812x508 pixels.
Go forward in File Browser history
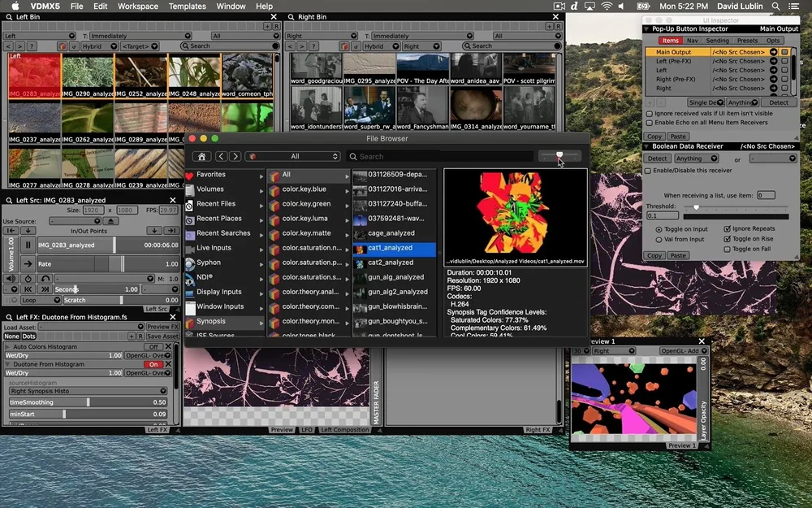point(235,157)
